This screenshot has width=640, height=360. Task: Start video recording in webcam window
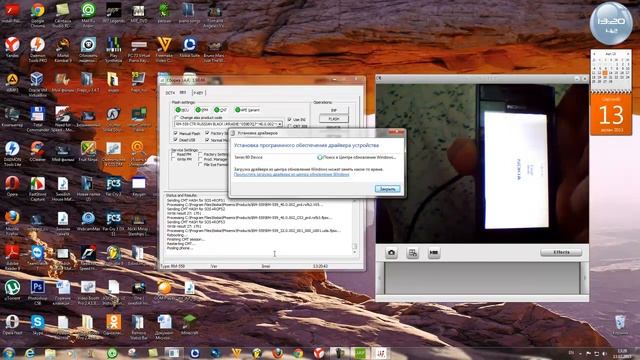434,253
